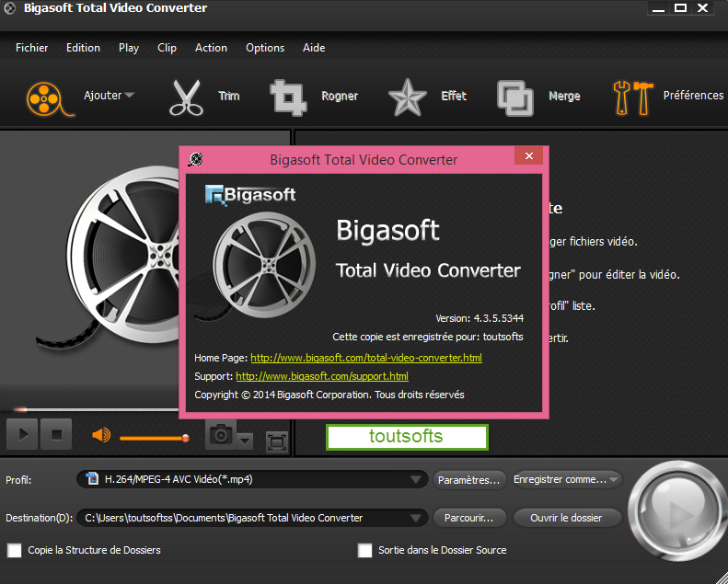Viewport: 728px width, 584px height.
Task: Click the app icon in main title bar
Action: pos(10,8)
